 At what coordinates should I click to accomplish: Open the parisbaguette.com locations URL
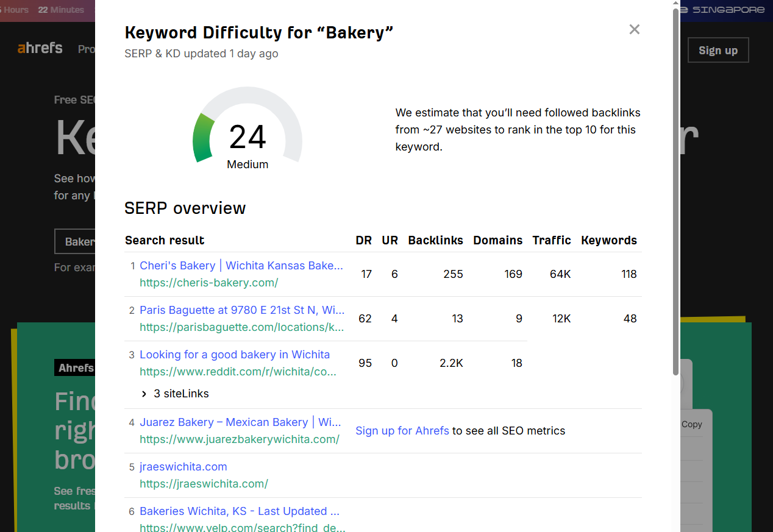242,327
